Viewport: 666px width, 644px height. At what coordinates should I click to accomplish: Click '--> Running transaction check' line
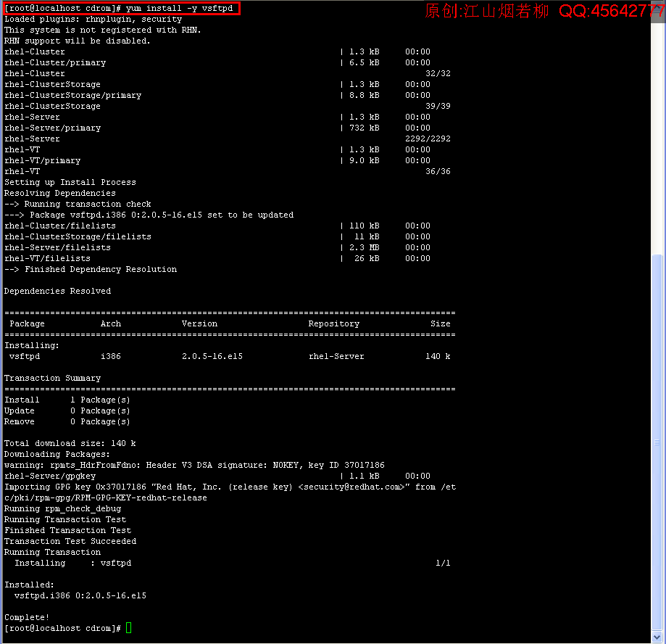click(x=78, y=204)
